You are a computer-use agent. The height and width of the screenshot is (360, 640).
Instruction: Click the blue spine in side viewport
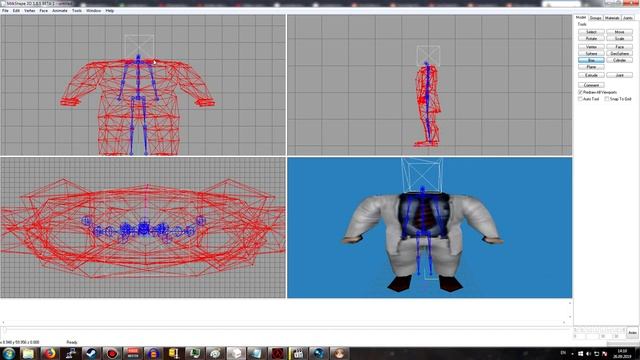[427, 102]
